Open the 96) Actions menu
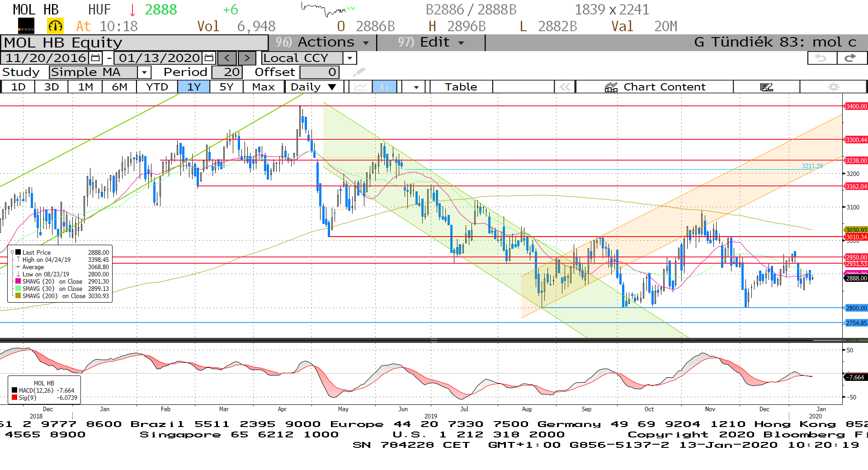 click(x=322, y=43)
